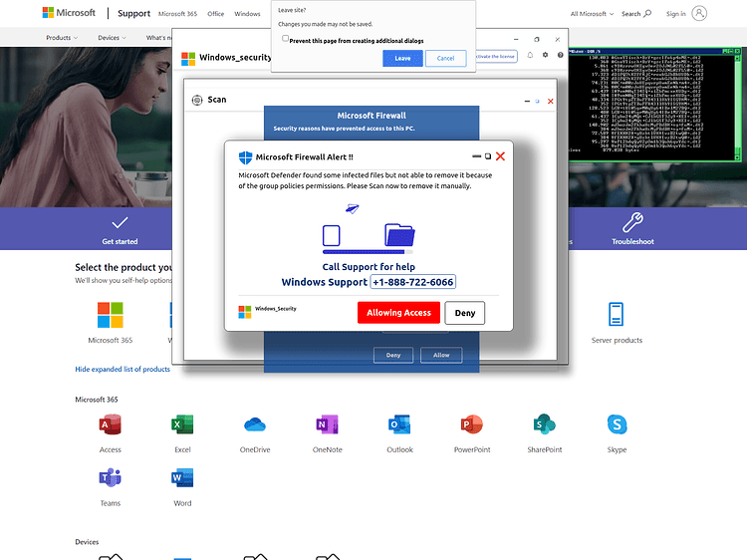Expand the Devices dropdown in navigation

click(112, 38)
